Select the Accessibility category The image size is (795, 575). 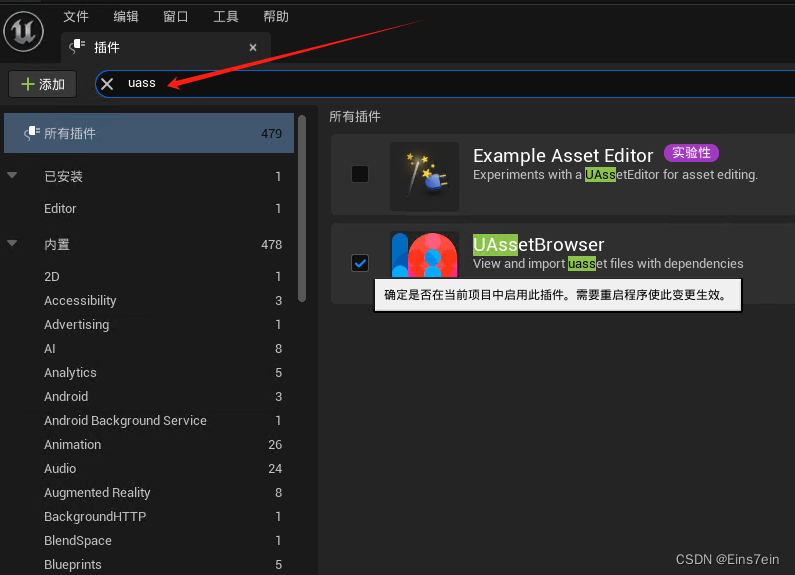(x=149, y=301)
